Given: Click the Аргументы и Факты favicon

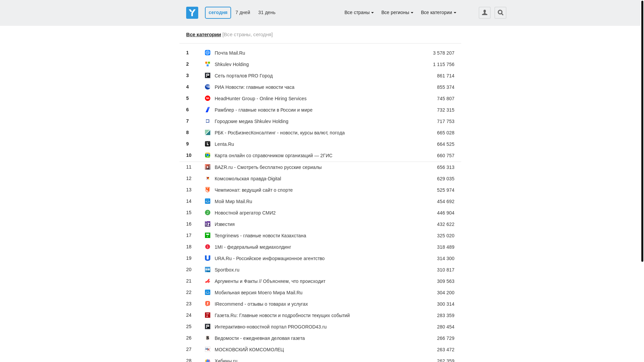Looking at the screenshot, I should point(208,281).
